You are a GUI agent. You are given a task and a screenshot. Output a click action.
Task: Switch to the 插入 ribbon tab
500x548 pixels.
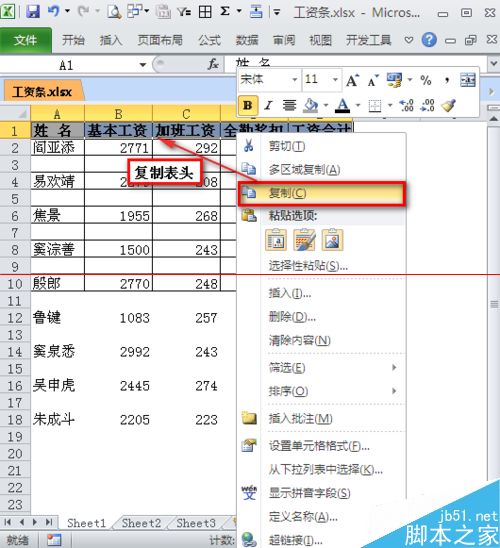(111, 40)
